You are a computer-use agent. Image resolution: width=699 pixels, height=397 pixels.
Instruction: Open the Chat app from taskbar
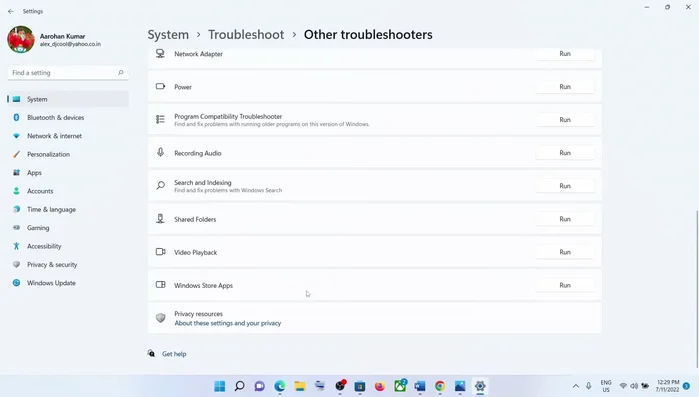[x=259, y=386]
